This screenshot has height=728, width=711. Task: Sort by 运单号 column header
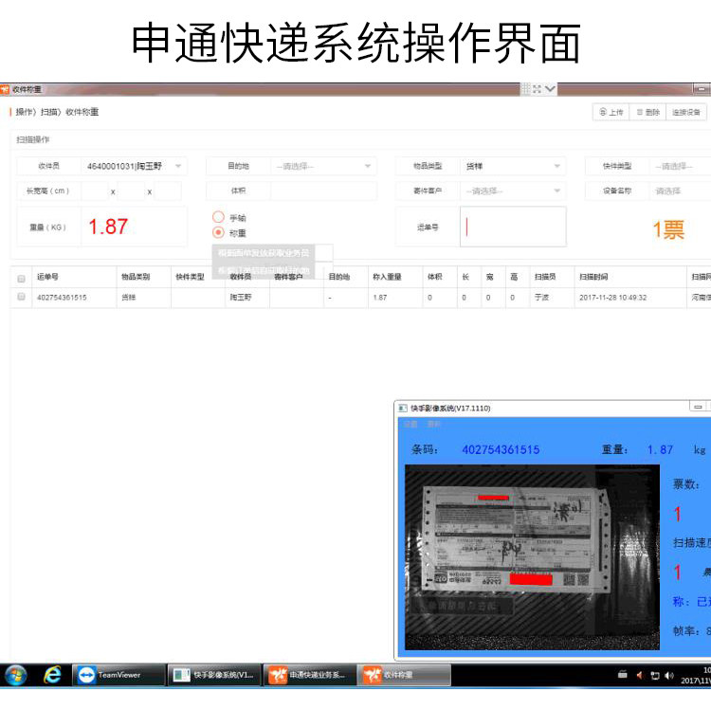coord(47,277)
